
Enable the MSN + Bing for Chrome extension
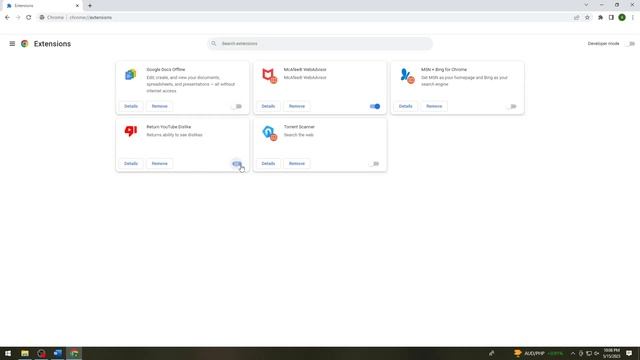pyautogui.click(x=512, y=107)
